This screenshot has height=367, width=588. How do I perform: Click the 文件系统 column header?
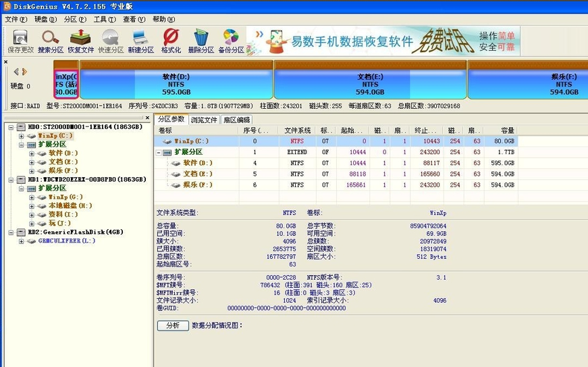tap(297, 130)
